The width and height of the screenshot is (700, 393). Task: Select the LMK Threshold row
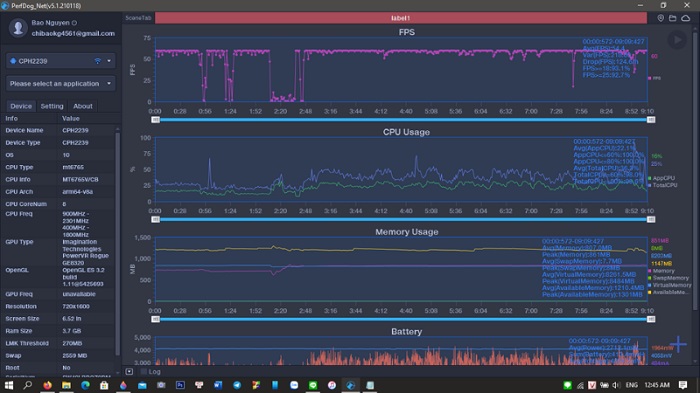coord(58,343)
